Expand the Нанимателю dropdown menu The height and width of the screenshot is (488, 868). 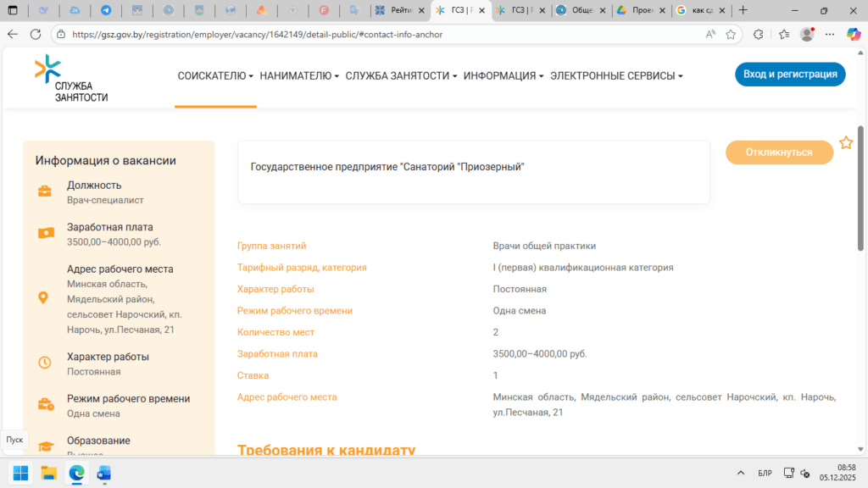[x=299, y=75]
